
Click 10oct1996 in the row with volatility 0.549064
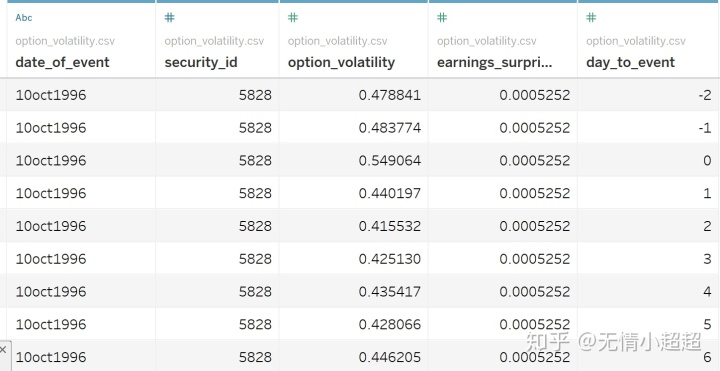51,160
